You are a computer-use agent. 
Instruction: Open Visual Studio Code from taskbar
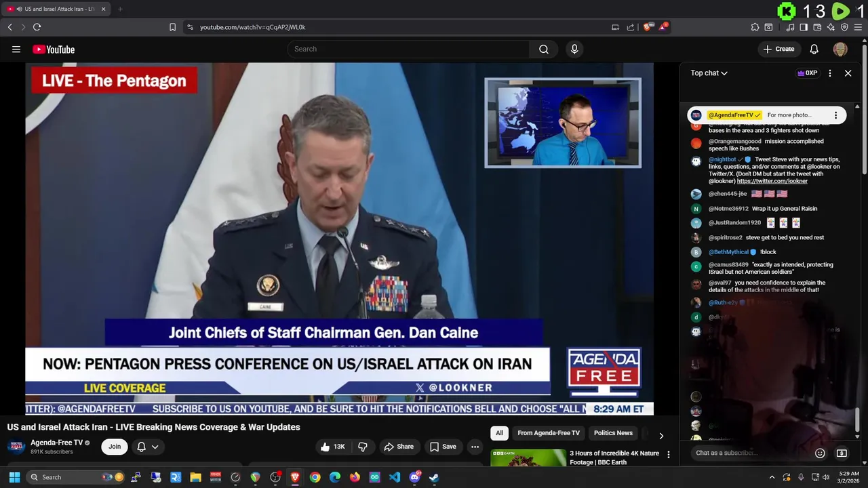tap(395, 477)
